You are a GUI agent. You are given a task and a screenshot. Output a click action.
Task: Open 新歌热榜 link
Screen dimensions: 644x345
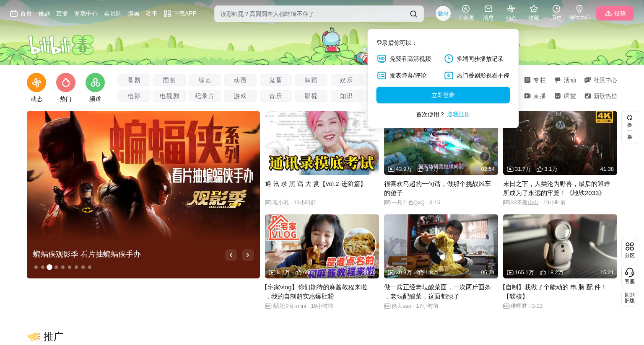[x=601, y=96]
